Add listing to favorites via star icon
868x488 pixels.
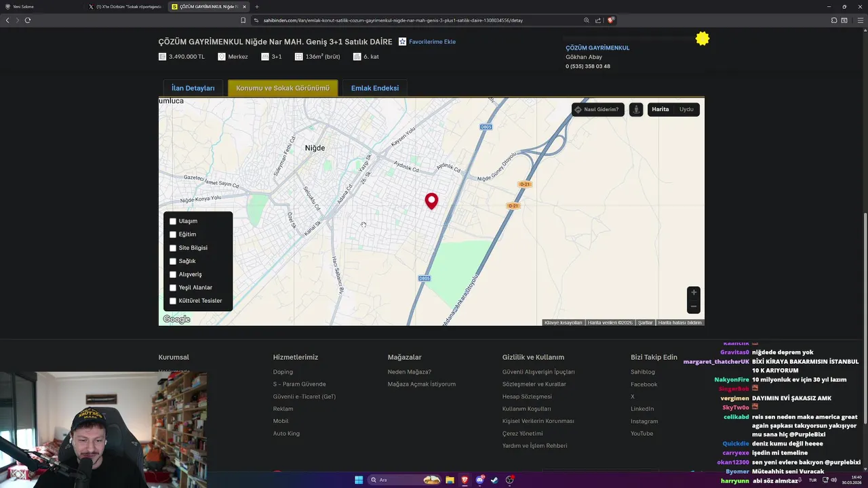click(x=402, y=41)
